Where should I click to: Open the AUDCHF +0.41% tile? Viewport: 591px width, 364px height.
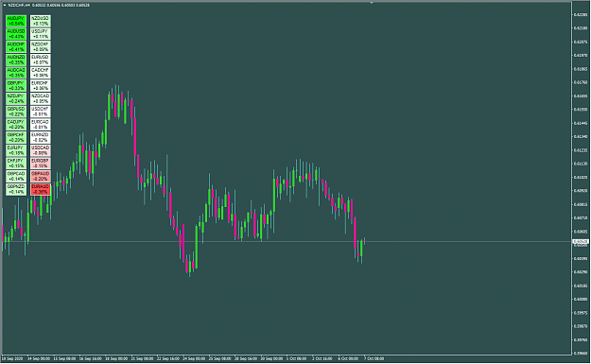(x=16, y=46)
